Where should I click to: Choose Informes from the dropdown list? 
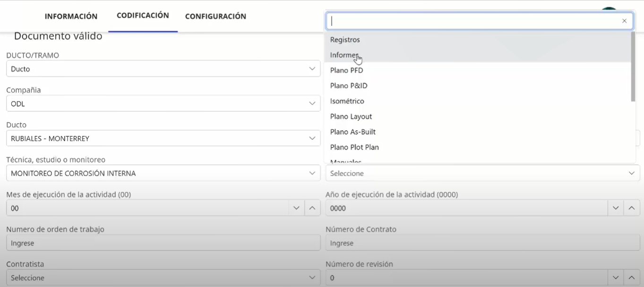(344, 55)
